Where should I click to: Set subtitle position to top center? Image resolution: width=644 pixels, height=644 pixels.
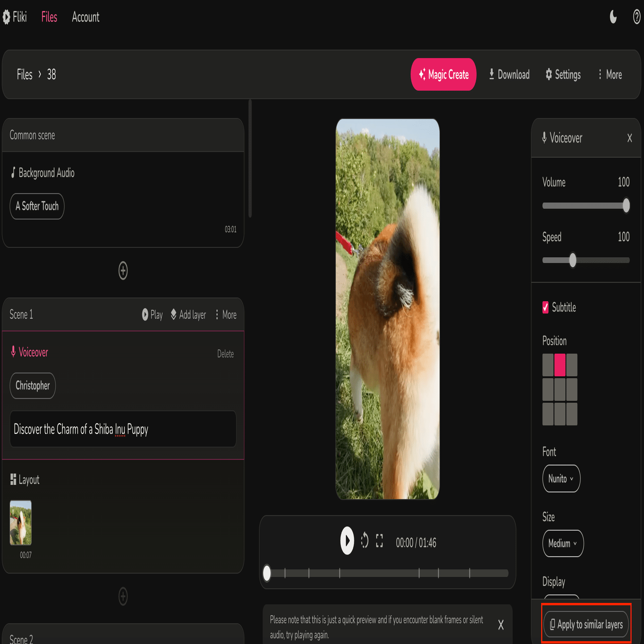[x=560, y=365]
